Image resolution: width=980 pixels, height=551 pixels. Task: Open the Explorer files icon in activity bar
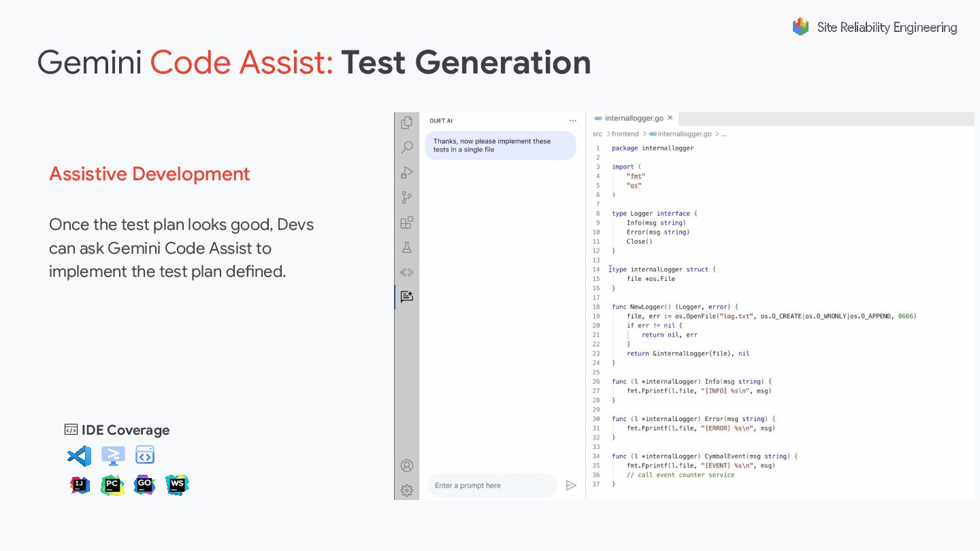[x=407, y=122]
